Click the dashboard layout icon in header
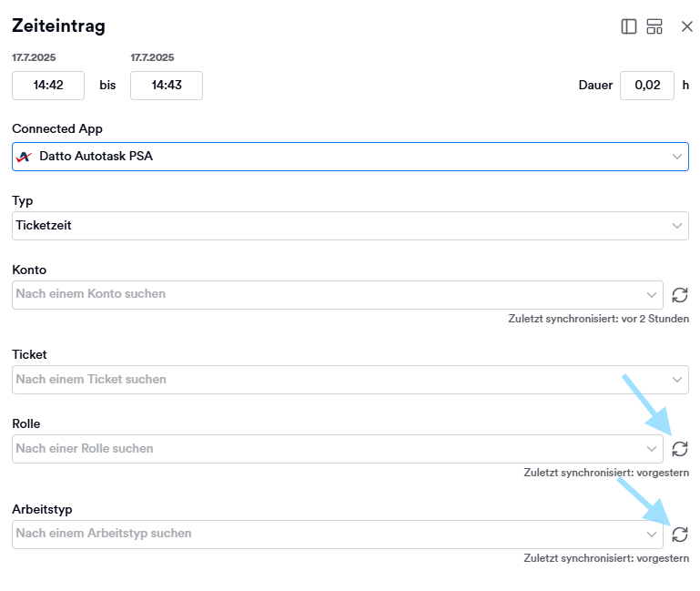700x591 pixels. (x=654, y=26)
